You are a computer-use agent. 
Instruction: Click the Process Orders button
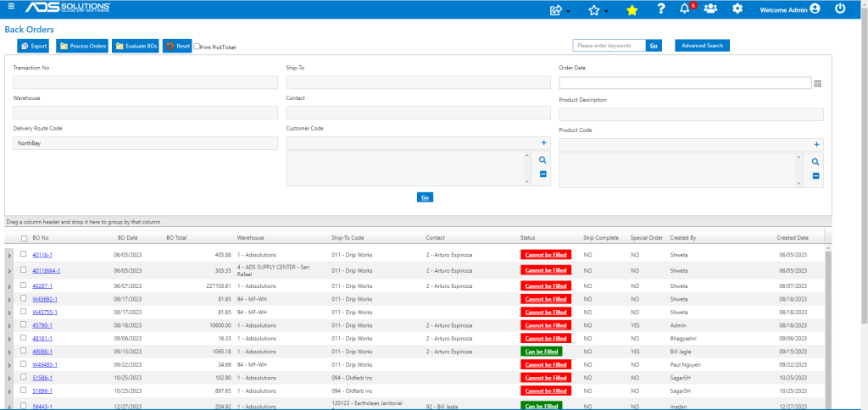(x=82, y=46)
